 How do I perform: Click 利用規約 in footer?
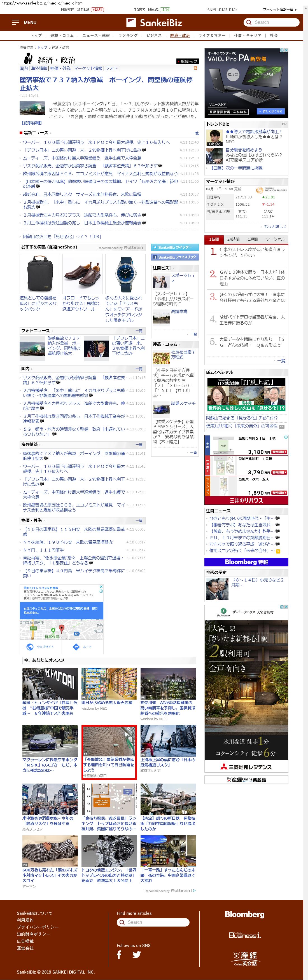click(x=25, y=920)
